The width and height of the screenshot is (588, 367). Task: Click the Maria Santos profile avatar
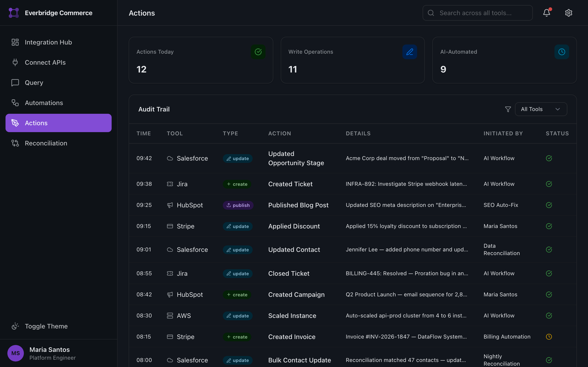16,353
